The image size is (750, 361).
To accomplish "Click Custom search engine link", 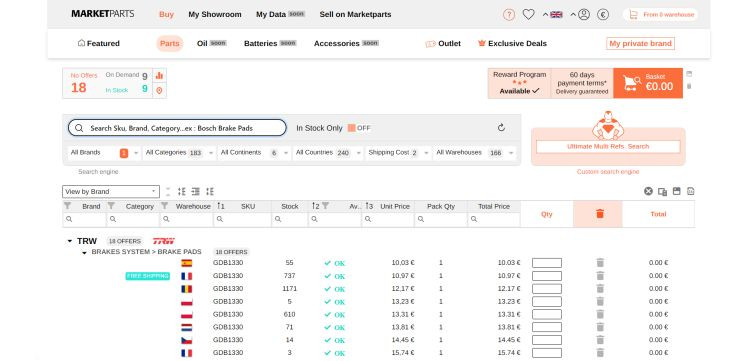I will [608, 172].
